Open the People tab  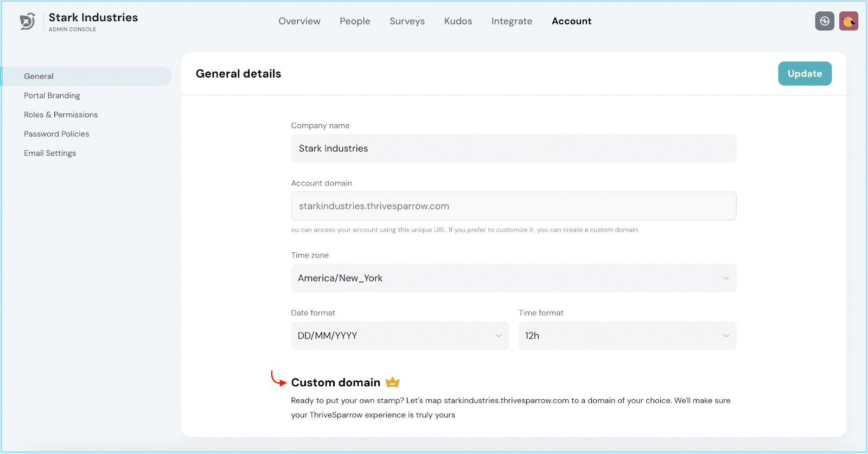coord(355,21)
